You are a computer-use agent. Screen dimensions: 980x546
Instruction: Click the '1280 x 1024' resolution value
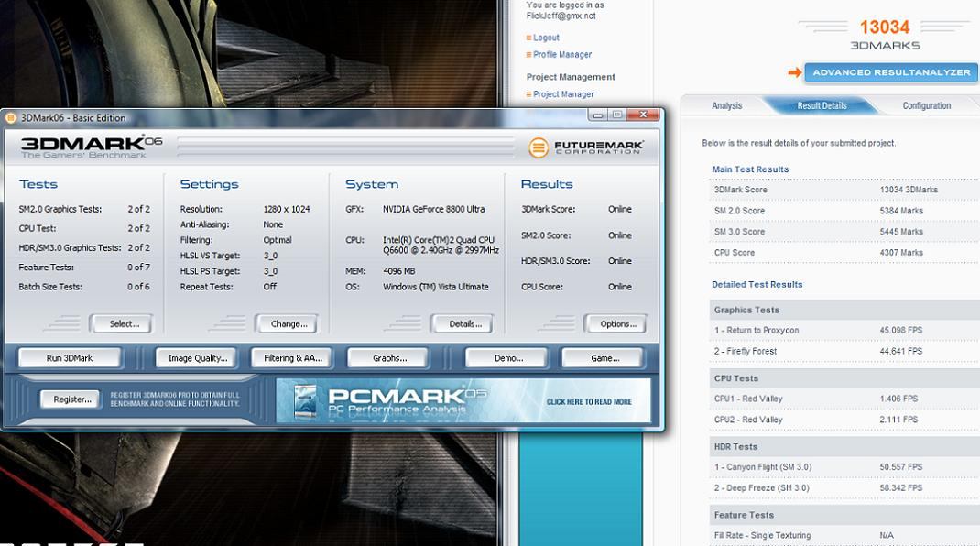287,209
